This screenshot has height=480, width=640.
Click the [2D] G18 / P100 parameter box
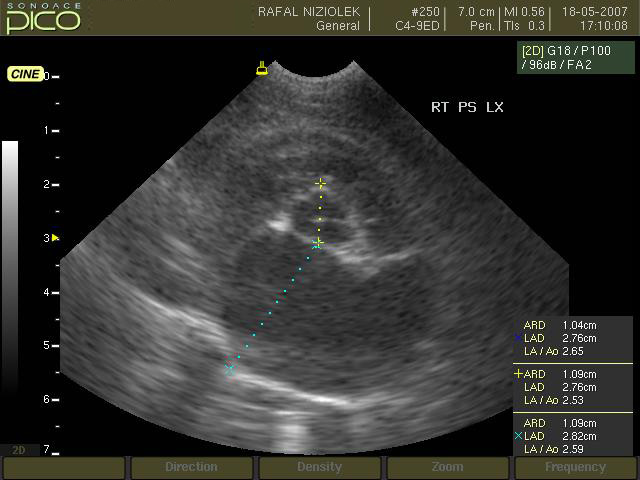point(576,58)
